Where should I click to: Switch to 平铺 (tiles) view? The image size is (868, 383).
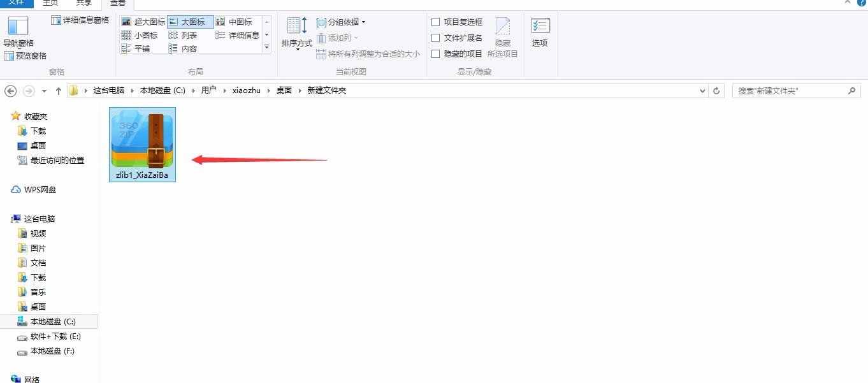click(x=141, y=48)
